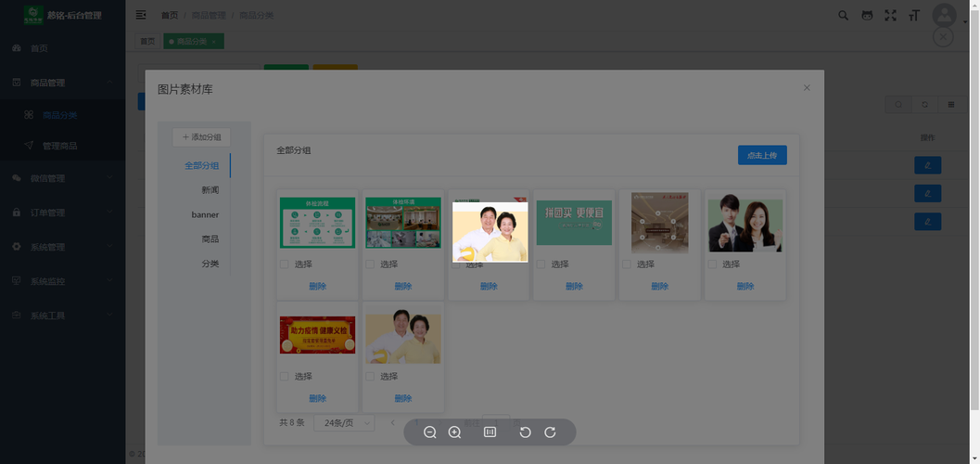980x464 pixels.
Task: Delete the 助力疫情 健康义检 banner
Action: 317,398
